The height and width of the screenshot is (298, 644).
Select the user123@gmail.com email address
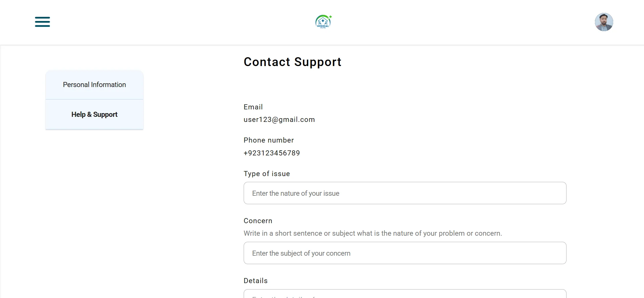coord(279,120)
